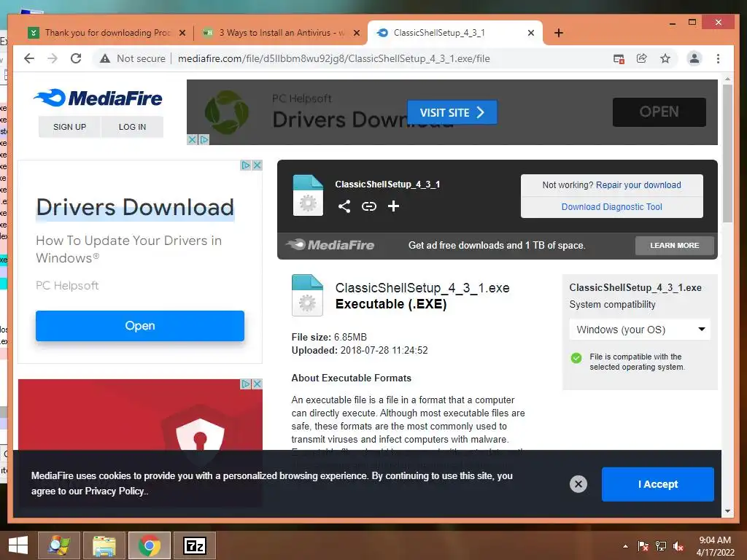Image resolution: width=747 pixels, height=560 pixels.
Task: Click I Accept on cookie banner
Action: click(658, 484)
